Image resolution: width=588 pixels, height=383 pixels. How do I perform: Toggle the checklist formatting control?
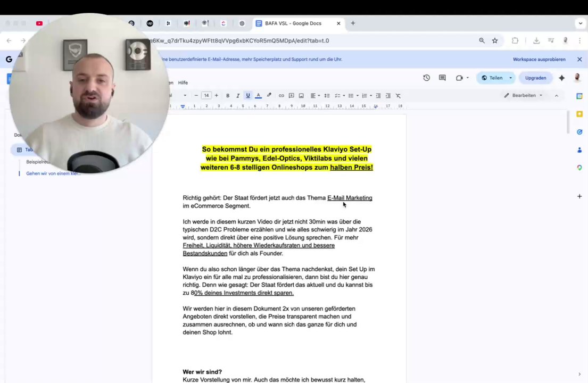(x=338, y=95)
